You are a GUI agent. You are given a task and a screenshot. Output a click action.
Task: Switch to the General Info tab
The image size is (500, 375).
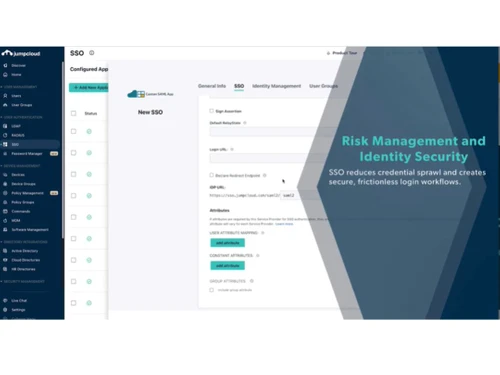point(212,86)
